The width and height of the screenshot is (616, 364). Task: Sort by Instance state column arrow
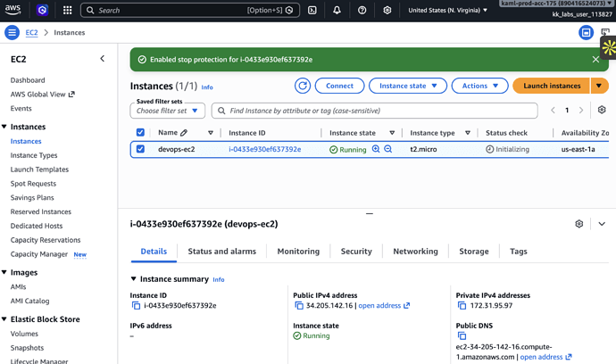coord(392,133)
